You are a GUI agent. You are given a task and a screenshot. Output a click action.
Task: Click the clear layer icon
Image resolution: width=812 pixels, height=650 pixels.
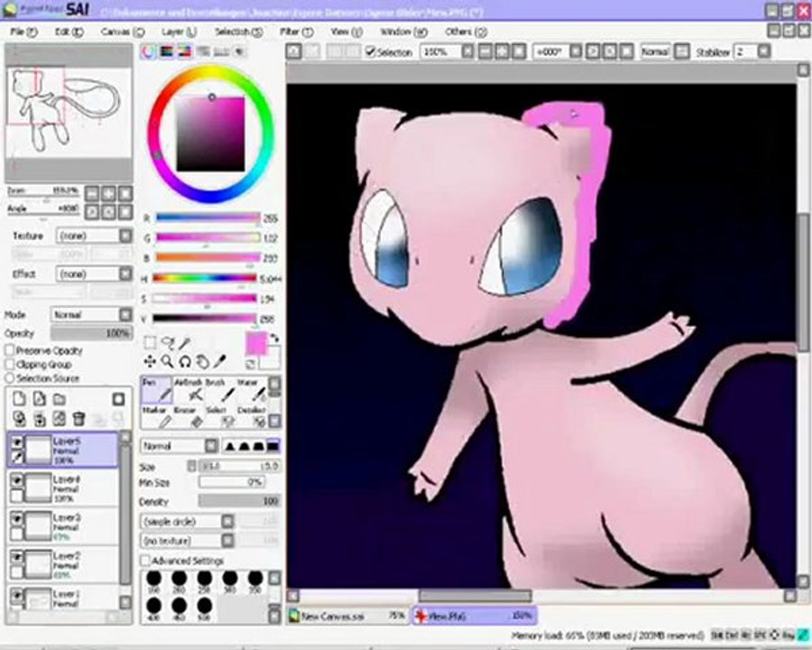pyautogui.click(x=59, y=418)
